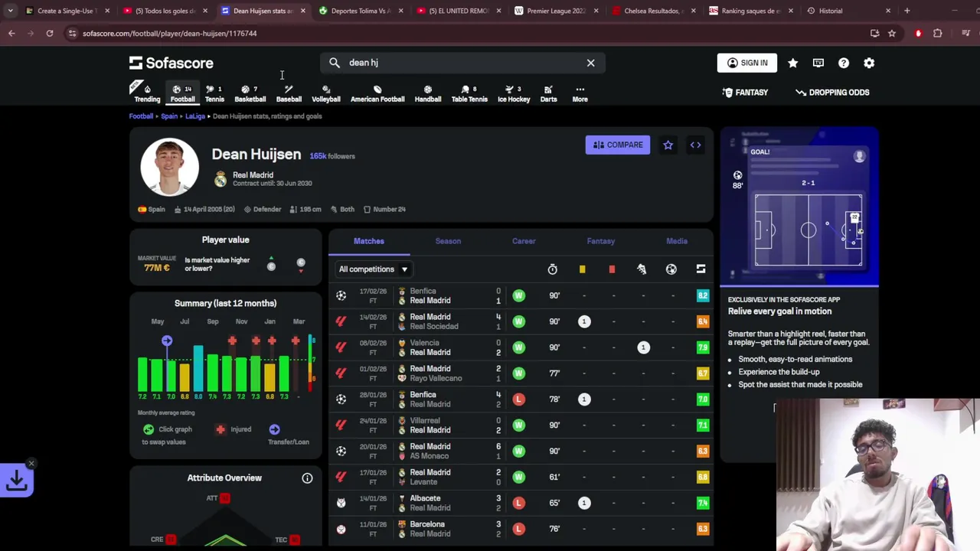This screenshot has width=980, height=551.
Task: Click the 8.2 rating badge
Action: [702, 295]
